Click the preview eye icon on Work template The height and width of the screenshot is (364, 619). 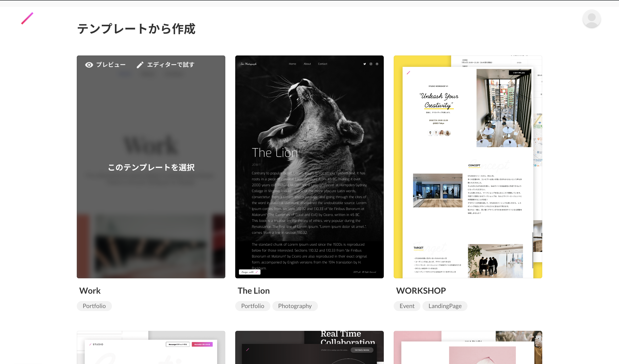point(89,65)
